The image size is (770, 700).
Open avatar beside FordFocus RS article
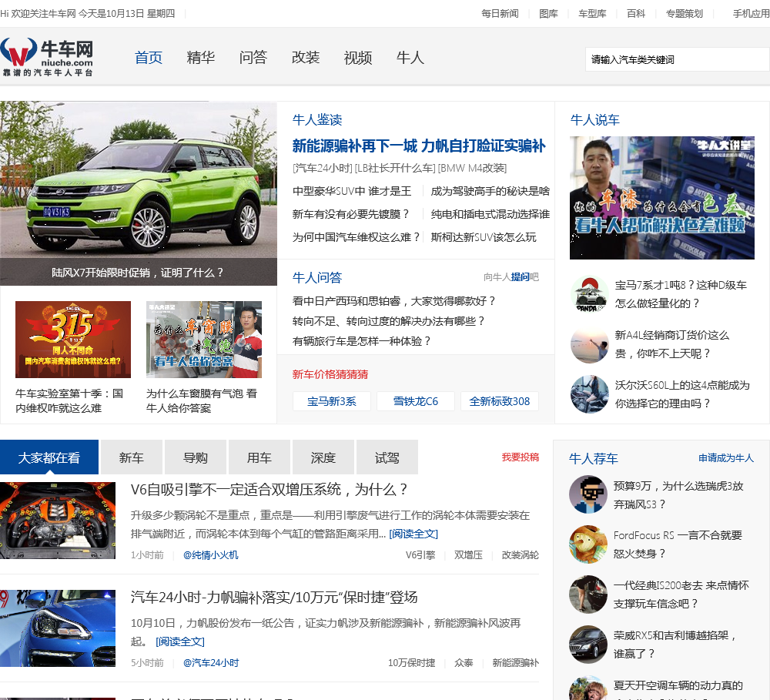pyautogui.click(x=588, y=544)
